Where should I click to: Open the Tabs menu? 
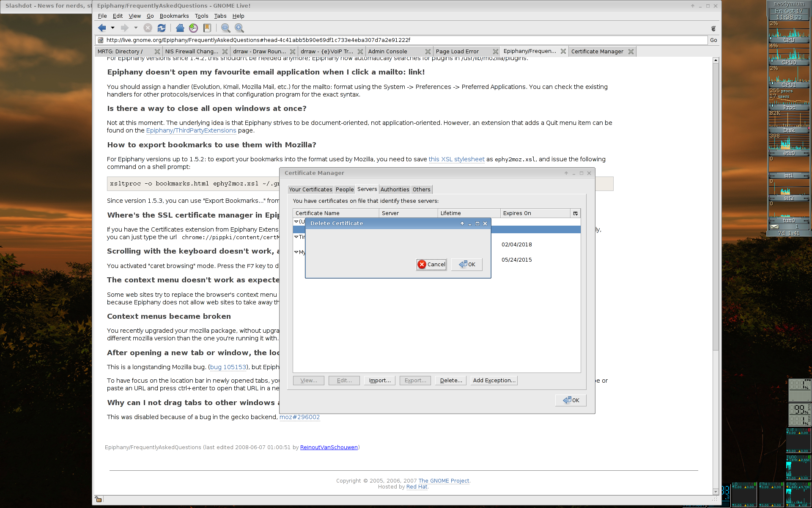click(x=220, y=16)
